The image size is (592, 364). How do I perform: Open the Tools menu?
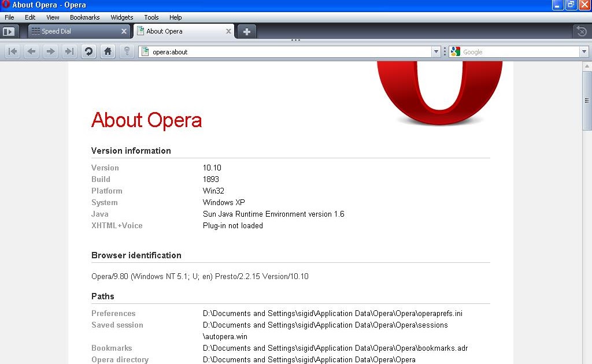click(x=151, y=17)
